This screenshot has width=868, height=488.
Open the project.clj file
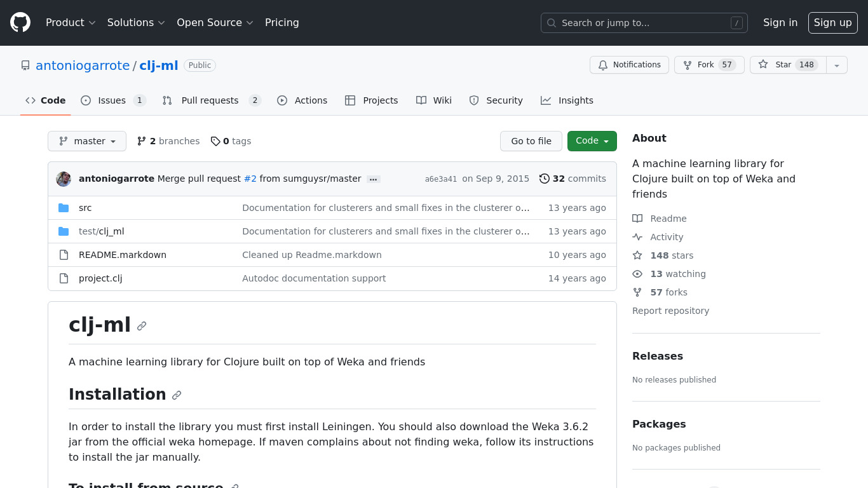tap(100, 278)
